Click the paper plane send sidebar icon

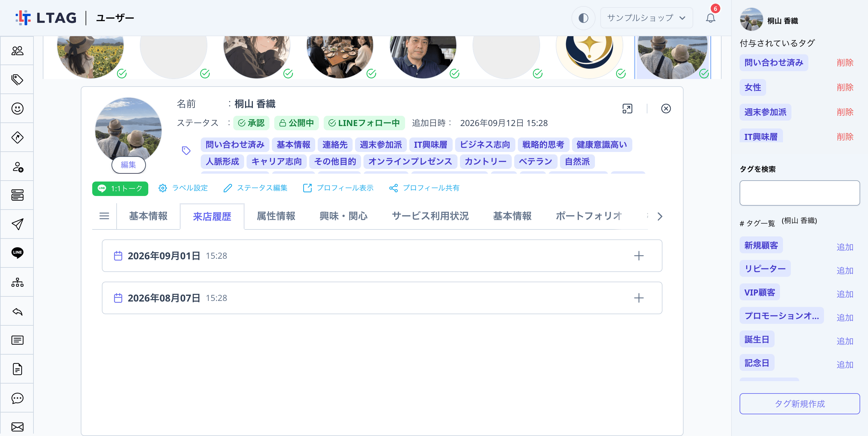17,224
